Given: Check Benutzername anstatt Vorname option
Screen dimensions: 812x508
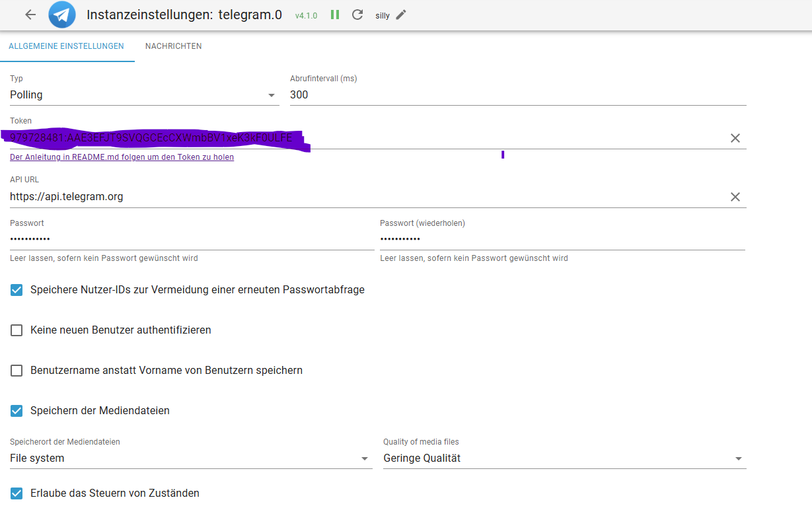Looking at the screenshot, I should point(17,371).
